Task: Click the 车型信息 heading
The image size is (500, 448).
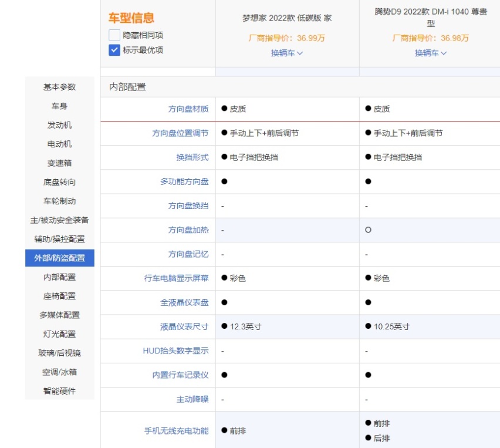Action: click(x=131, y=18)
